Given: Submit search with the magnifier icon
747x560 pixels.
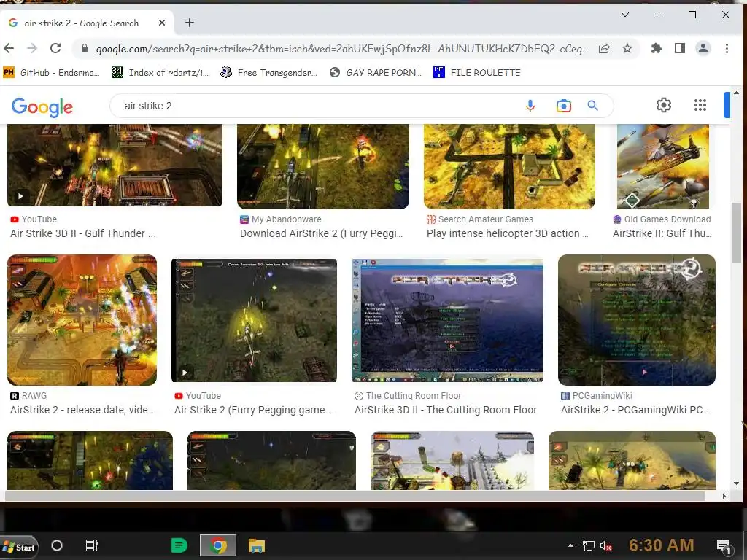Looking at the screenshot, I should click(592, 106).
